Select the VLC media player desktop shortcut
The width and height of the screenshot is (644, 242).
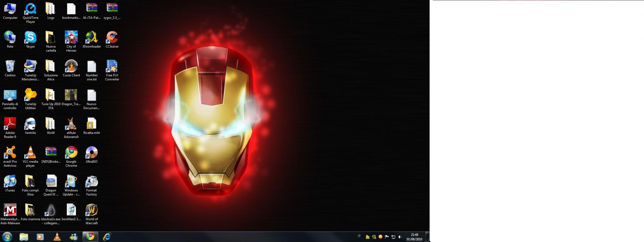click(30, 157)
